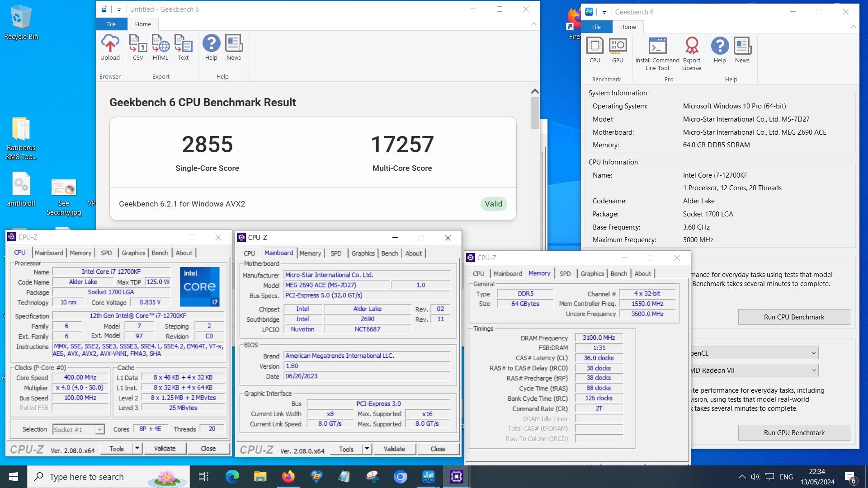The height and width of the screenshot is (488, 868).
Task: Click the Intel Core logo in CPU-Z
Action: [x=199, y=286]
